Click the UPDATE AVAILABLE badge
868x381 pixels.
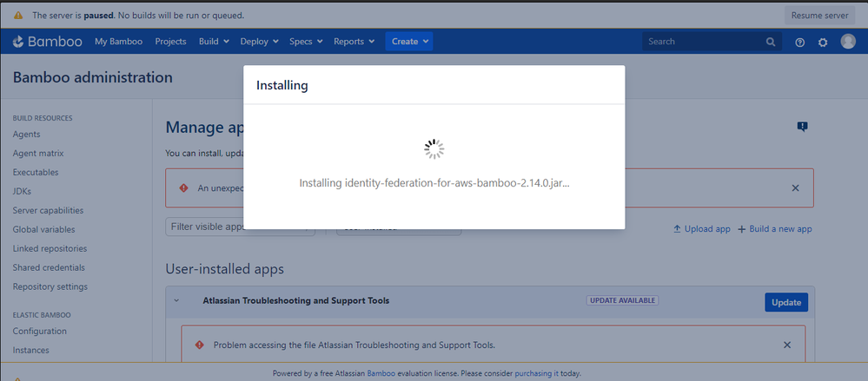coord(622,301)
